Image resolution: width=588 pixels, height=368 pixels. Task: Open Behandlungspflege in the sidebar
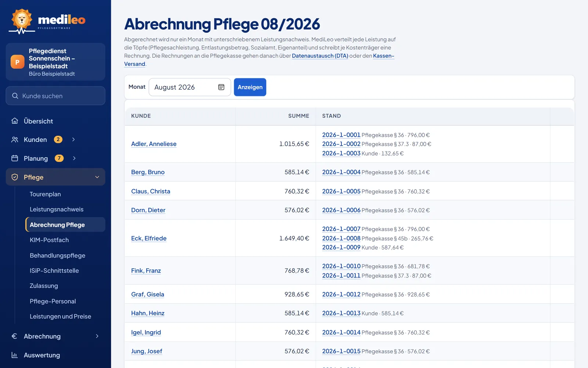pyautogui.click(x=57, y=255)
